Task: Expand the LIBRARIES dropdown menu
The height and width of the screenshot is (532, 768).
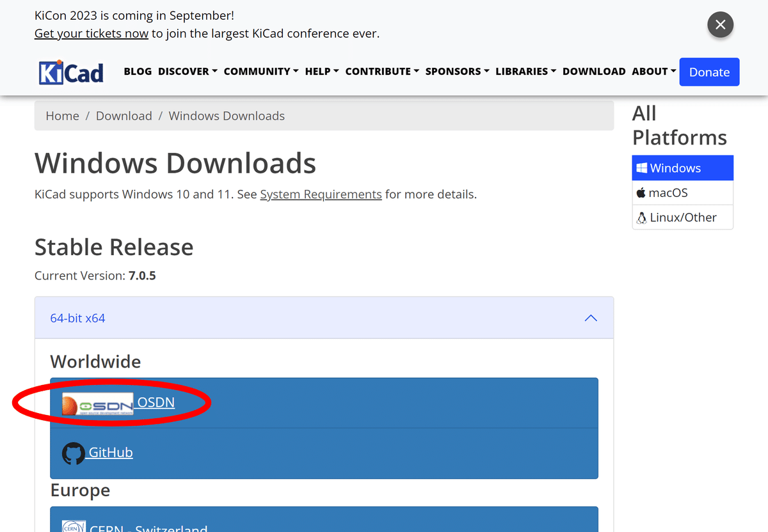Action: 526,72
